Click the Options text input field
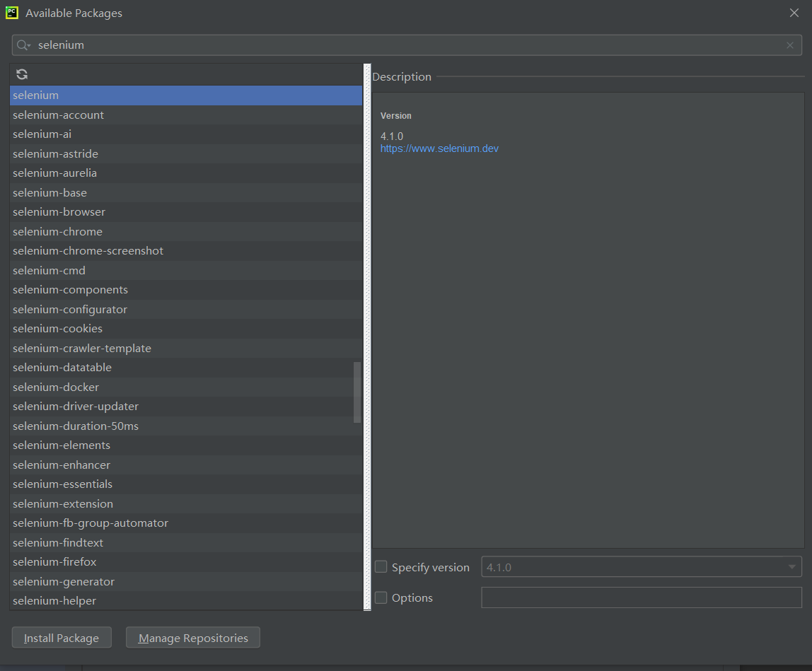This screenshot has height=671, width=812. (x=641, y=597)
